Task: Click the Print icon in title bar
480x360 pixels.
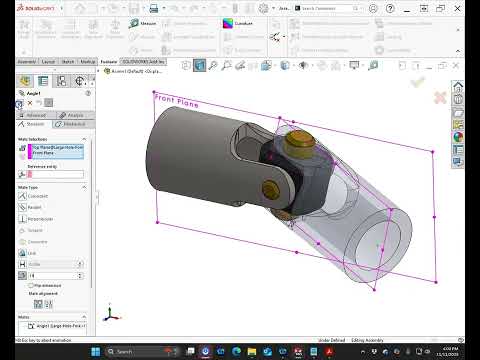Action: point(153,8)
